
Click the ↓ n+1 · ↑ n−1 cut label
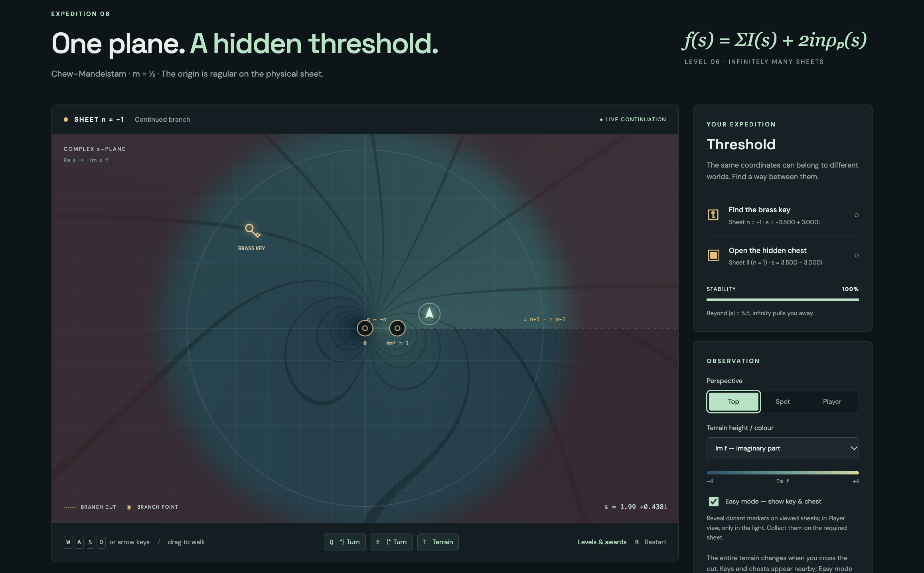pyautogui.click(x=545, y=320)
